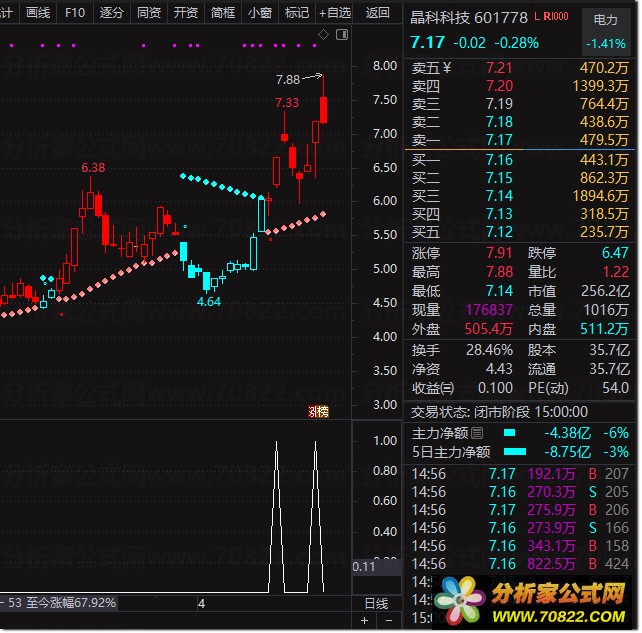Image resolution: width=642 pixels, height=633 pixels.
Task: Open the 同资 toolbar item
Action: pos(149,13)
